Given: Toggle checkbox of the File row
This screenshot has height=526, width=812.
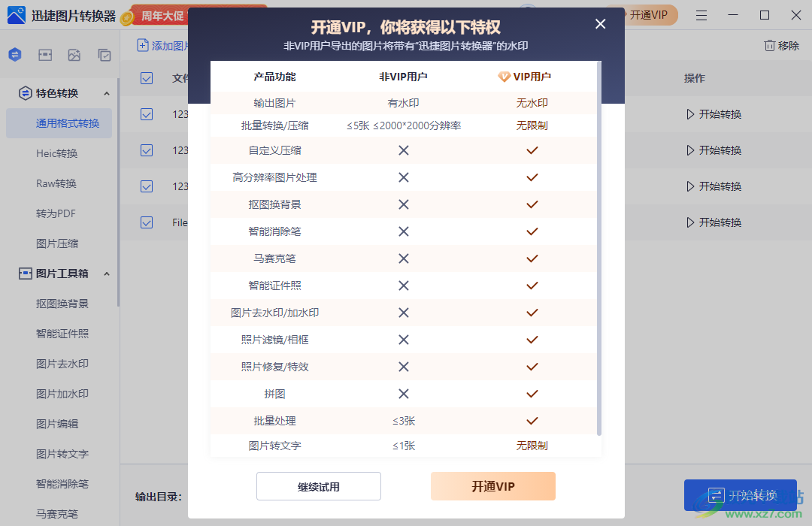Looking at the screenshot, I should [x=147, y=222].
